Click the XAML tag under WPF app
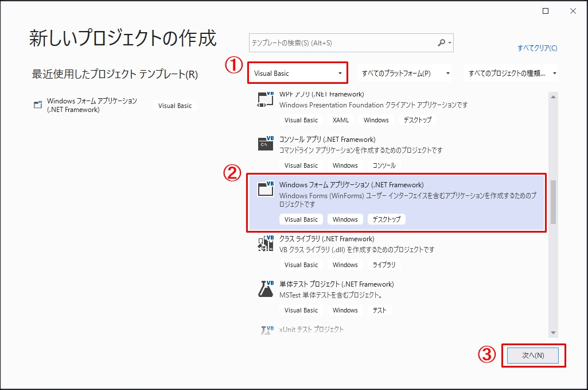The height and width of the screenshot is (390, 588). coord(341,120)
